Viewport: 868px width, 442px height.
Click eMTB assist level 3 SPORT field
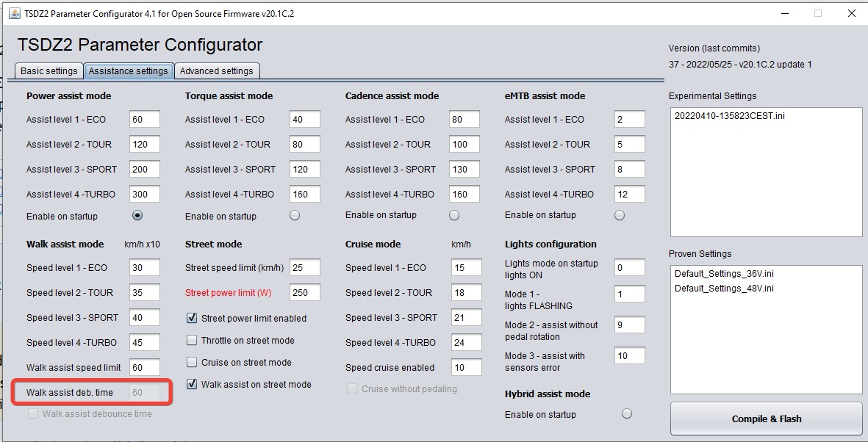coord(629,170)
